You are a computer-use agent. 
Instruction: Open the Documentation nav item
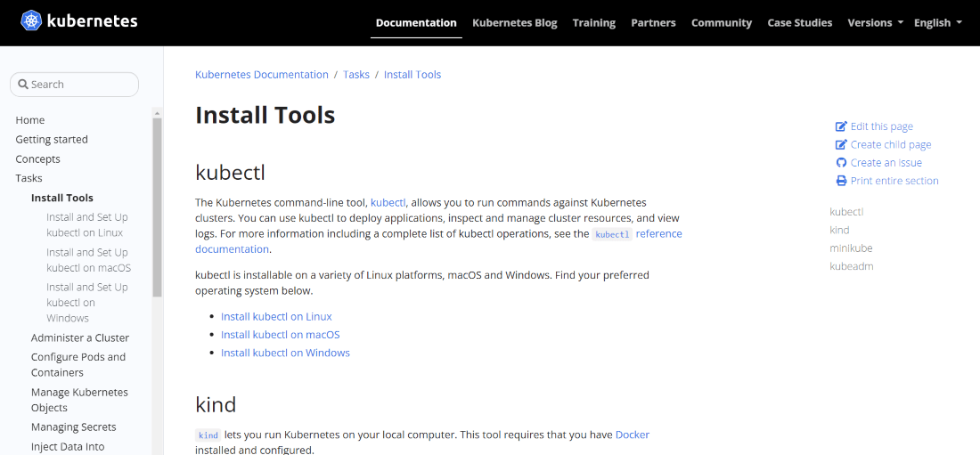point(416,22)
